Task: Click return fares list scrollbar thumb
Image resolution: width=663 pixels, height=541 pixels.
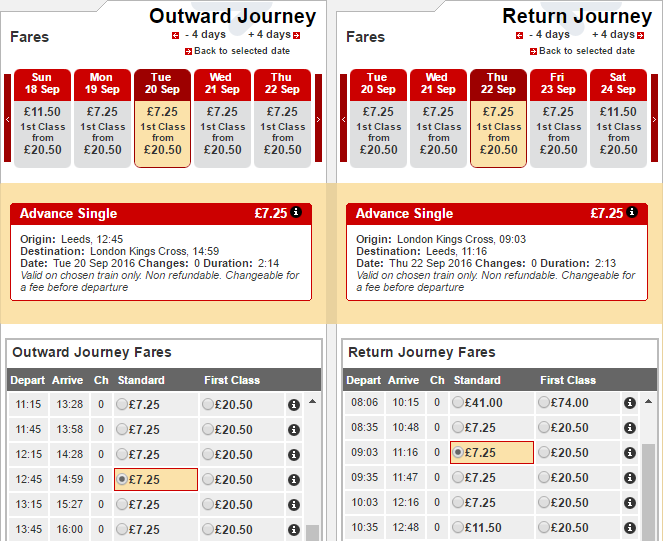Action: click(648, 492)
